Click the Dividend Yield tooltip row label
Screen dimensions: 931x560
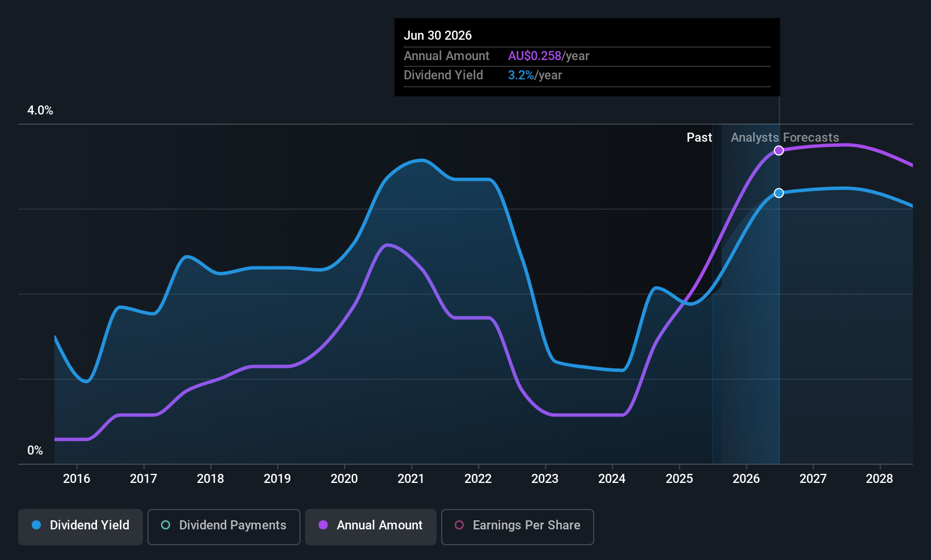tap(443, 75)
